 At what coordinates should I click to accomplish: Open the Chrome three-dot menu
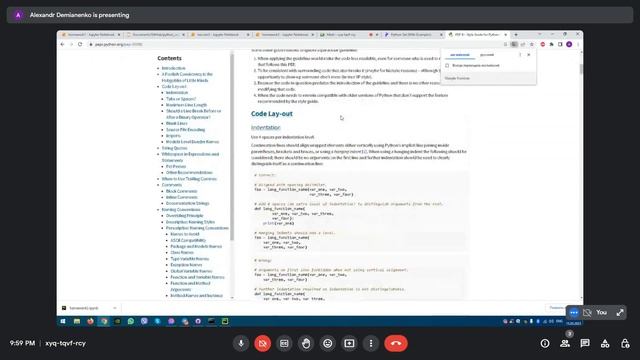pos(578,44)
